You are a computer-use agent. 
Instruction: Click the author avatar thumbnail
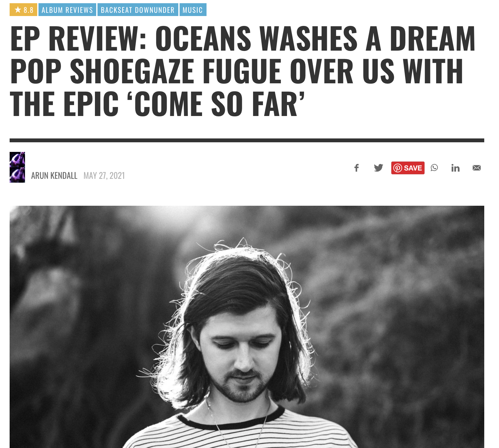pos(17,167)
